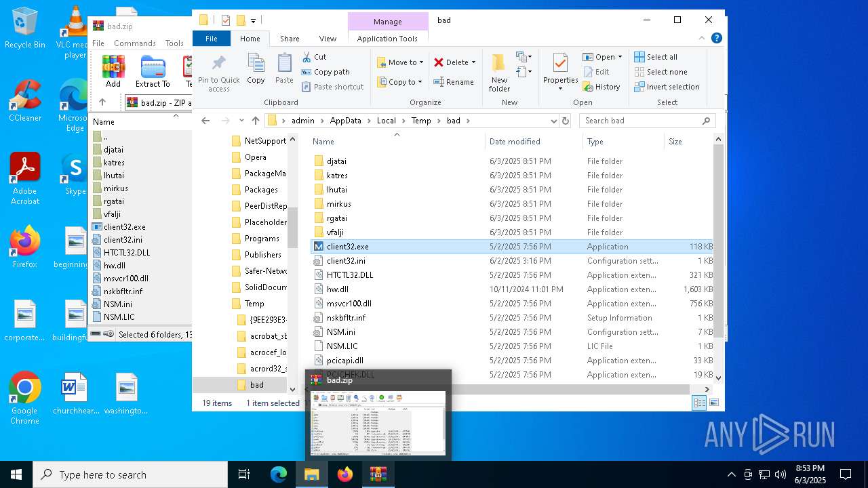The image size is (868, 488).
Task: Click Add icon in WinRAR window
Action: 113,72
